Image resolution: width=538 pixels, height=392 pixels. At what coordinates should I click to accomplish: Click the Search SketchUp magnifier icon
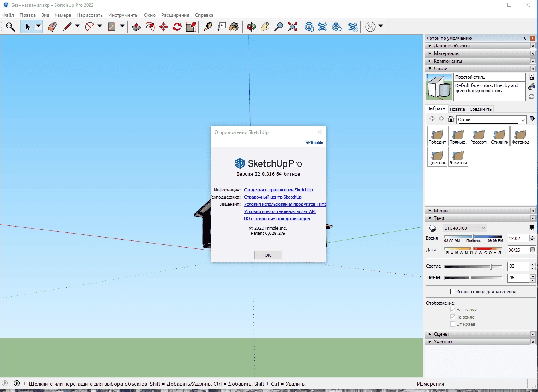coord(10,27)
